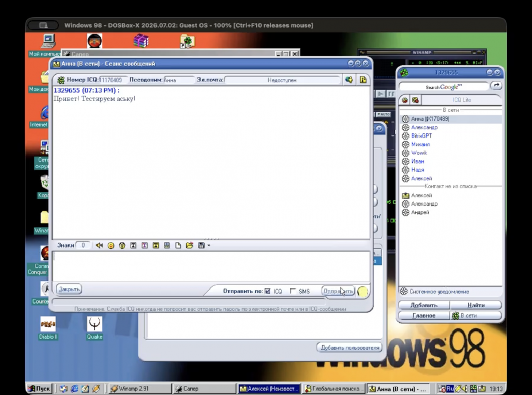Click the white T font icon
Viewport: 532px width, 395px height.
tap(133, 245)
